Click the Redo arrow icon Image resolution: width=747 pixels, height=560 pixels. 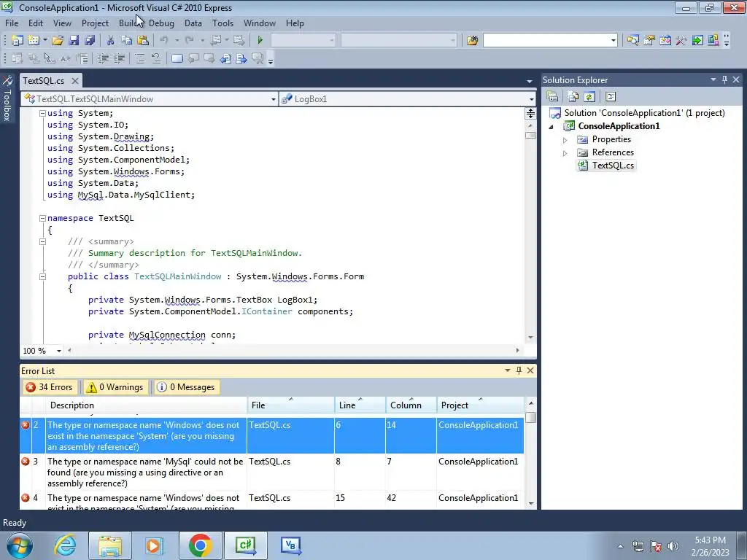189,41
